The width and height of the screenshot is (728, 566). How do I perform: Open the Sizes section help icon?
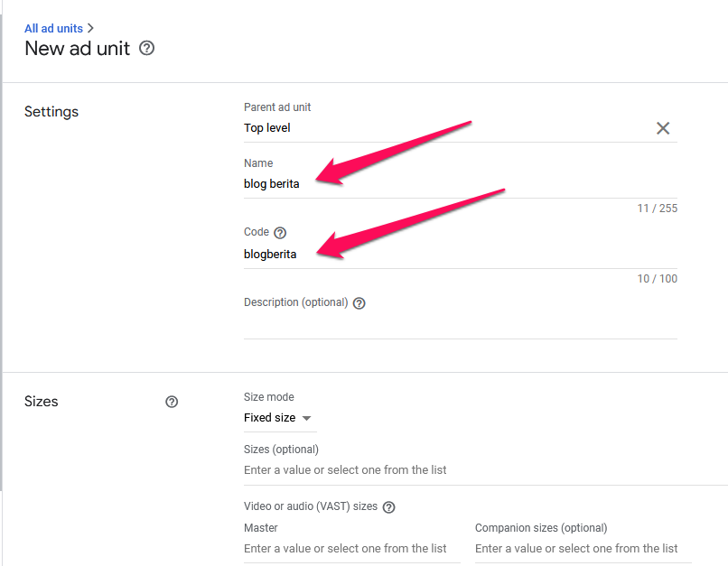pyautogui.click(x=172, y=402)
